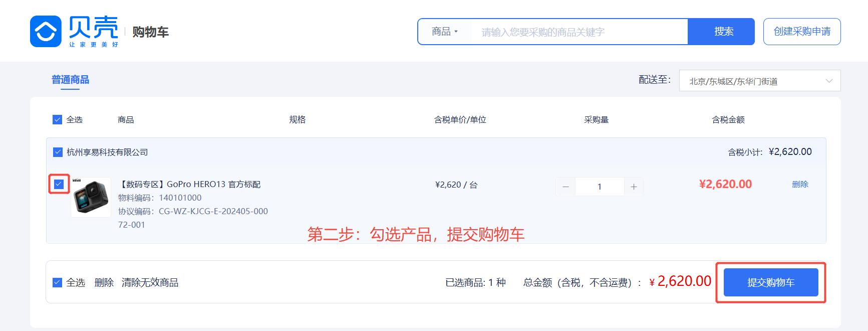The image size is (868, 331).
Task: Open the GoPro HERO13 product thumbnail
Action: click(x=91, y=197)
